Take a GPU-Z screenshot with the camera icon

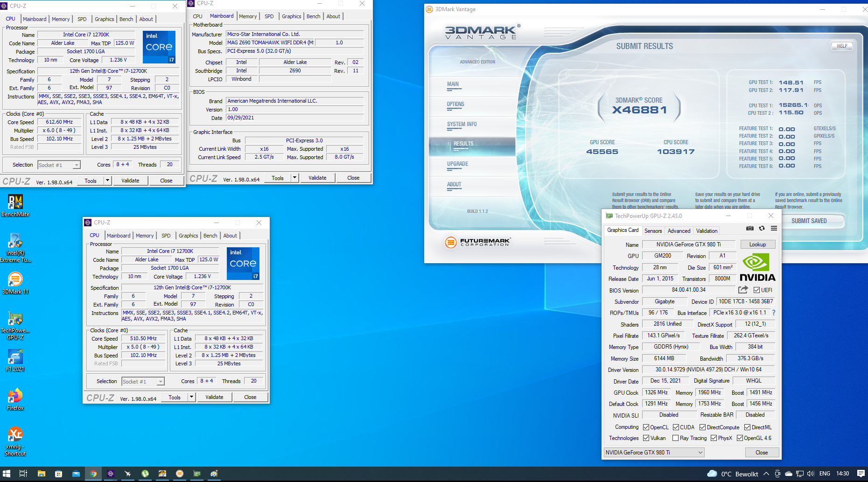pos(749,229)
